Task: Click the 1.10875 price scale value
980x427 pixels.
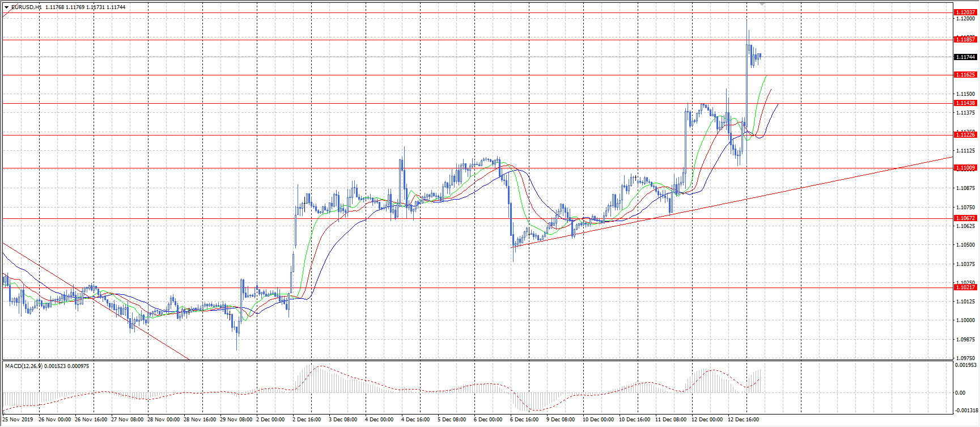Action: (966, 188)
